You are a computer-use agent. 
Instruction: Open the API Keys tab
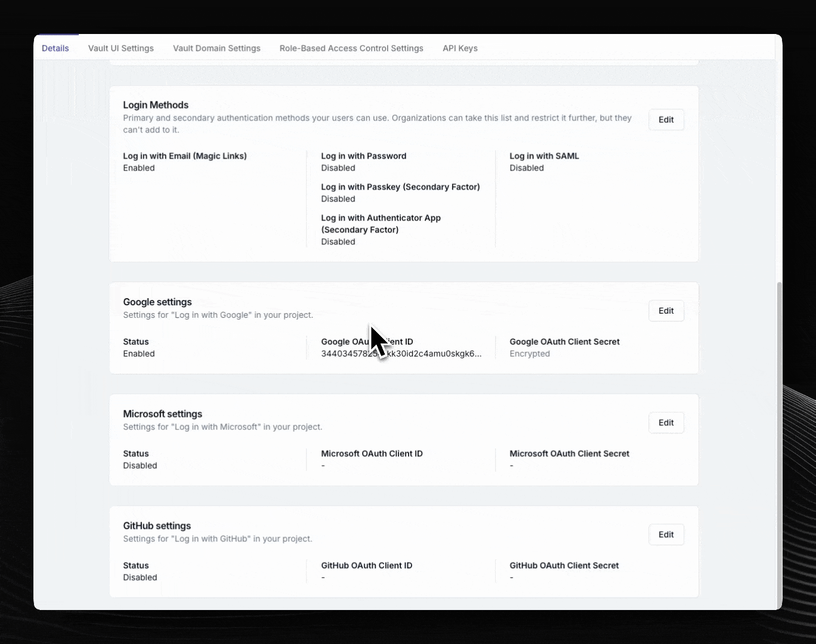point(460,48)
